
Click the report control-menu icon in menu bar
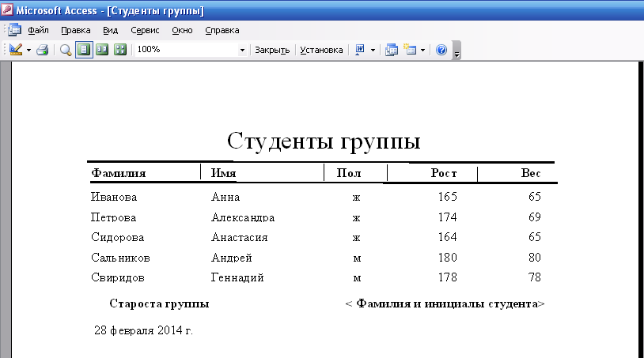[14, 30]
